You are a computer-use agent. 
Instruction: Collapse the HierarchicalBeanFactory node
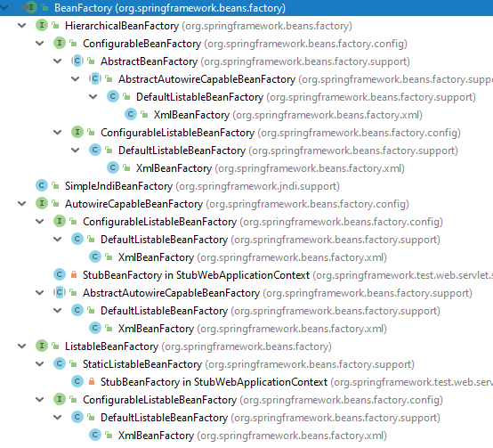point(22,26)
